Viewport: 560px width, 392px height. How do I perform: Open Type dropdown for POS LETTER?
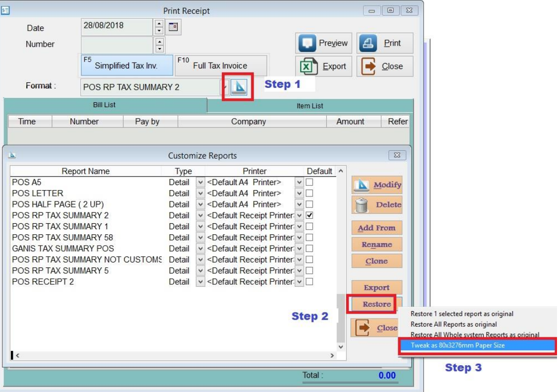pyautogui.click(x=200, y=194)
